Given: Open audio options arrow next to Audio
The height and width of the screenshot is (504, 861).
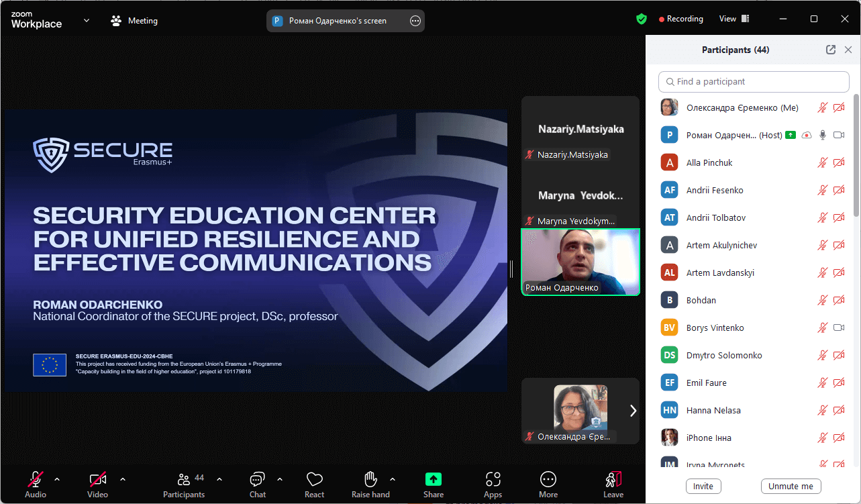Looking at the screenshot, I should click(x=57, y=479).
